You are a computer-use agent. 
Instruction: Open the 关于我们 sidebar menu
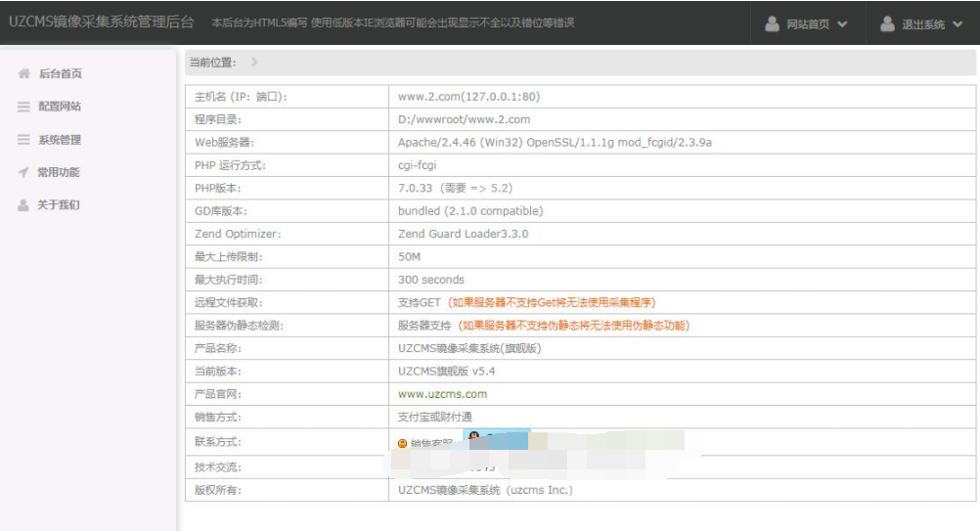(58, 205)
